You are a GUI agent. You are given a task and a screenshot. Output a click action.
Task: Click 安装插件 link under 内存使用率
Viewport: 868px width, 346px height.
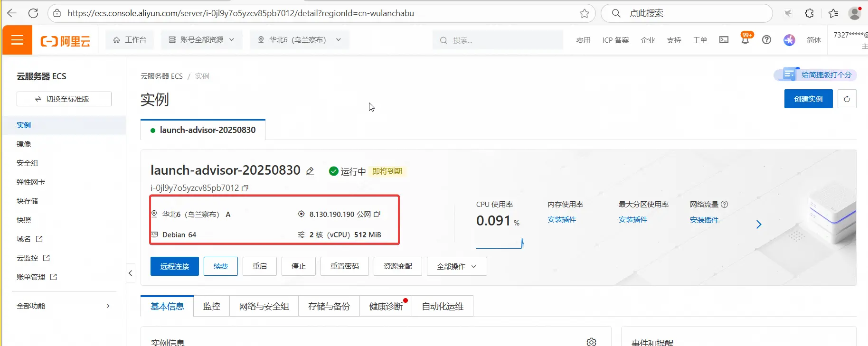tap(561, 220)
